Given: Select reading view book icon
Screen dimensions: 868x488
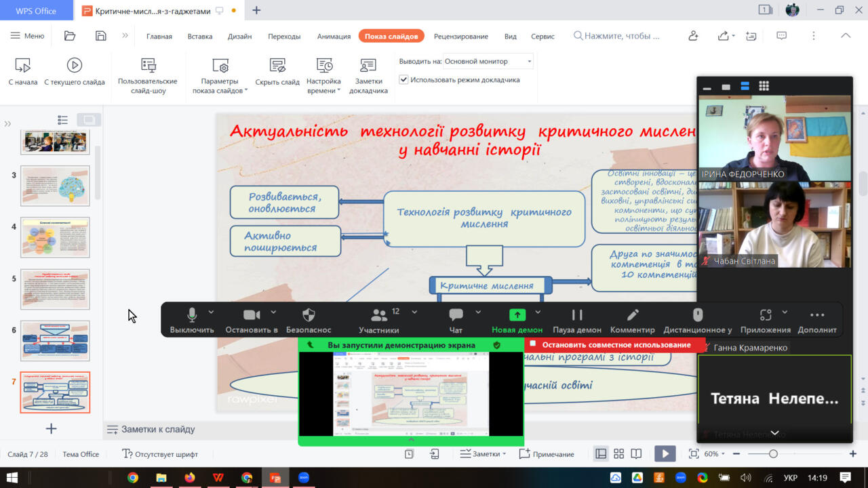Looking at the screenshot, I should point(636,454).
